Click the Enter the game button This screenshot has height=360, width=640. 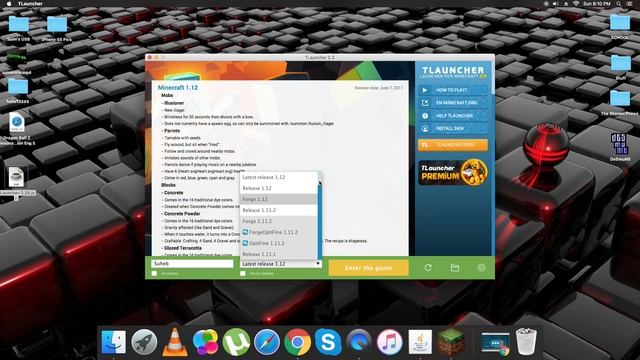(368, 268)
